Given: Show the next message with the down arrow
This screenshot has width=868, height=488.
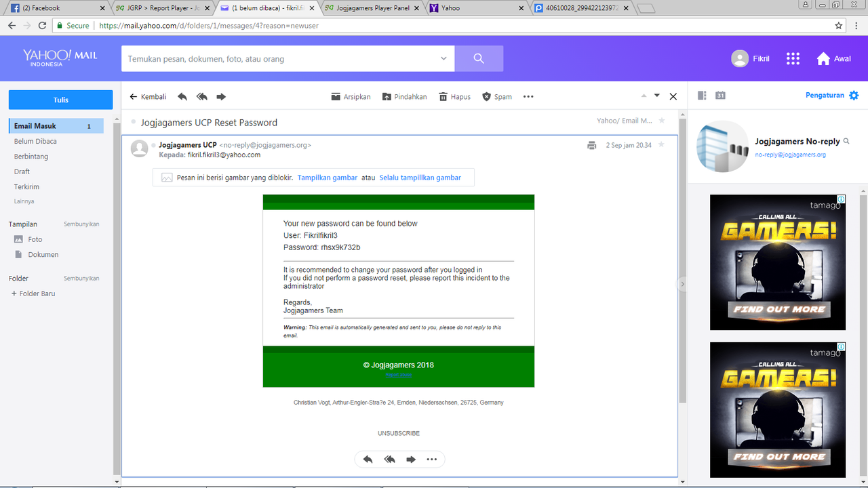Looking at the screenshot, I should [657, 96].
